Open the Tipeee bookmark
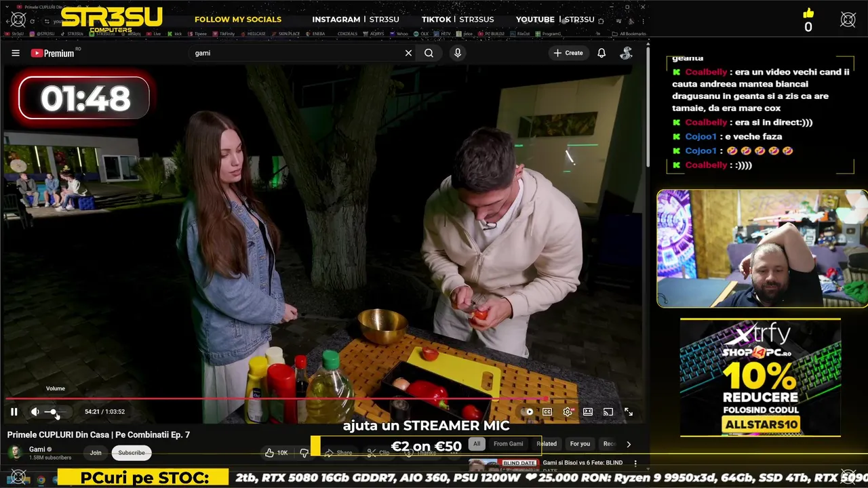868x488 pixels. click(196, 33)
